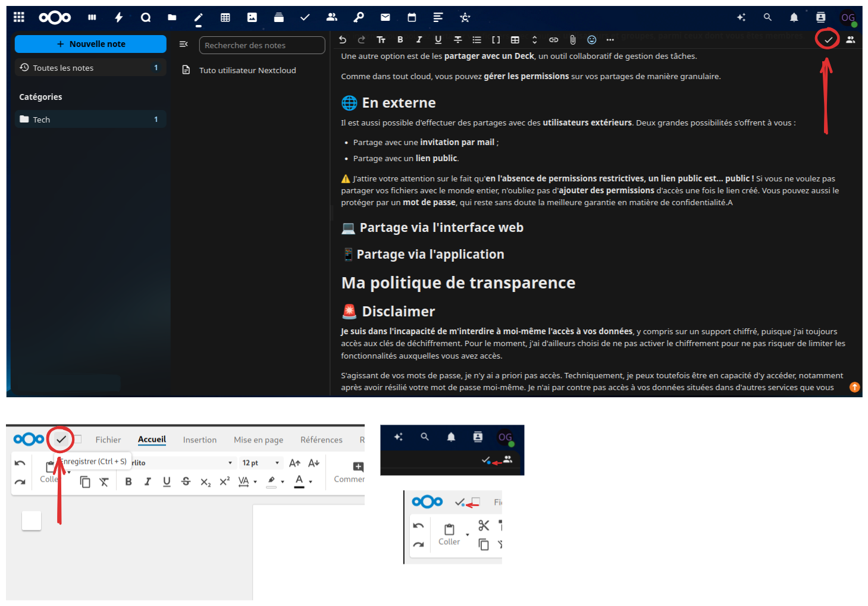The height and width of the screenshot is (606, 868).
Task: Toggle italic in the dark note toolbar
Action: click(419, 40)
